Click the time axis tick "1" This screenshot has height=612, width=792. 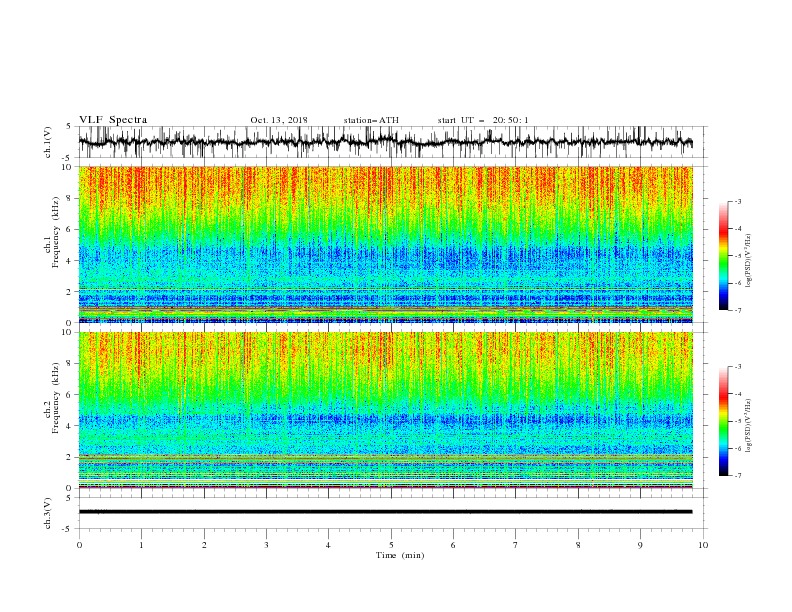(x=141, y=545)
